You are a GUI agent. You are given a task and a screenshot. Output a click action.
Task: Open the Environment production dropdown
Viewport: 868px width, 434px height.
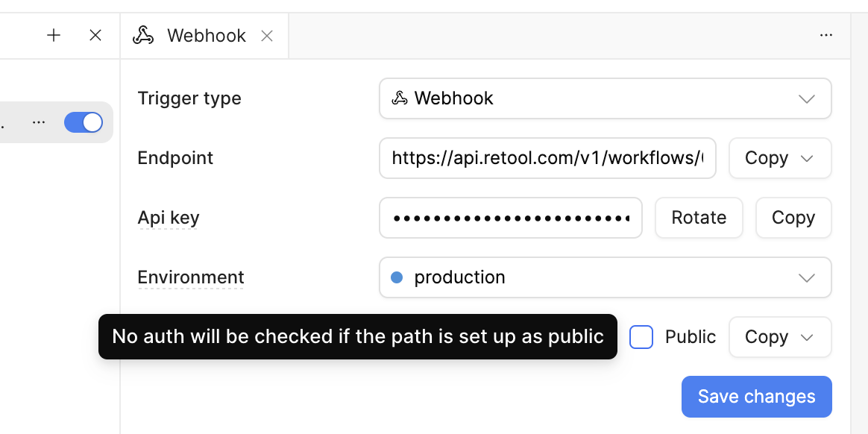click(x=605, y=277)
